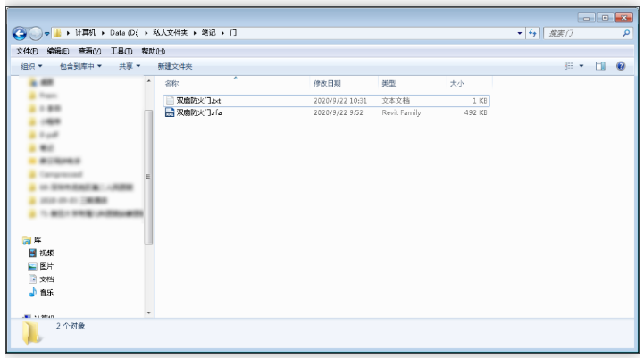Screen dimensions: 644x358
Task: Click the Back navigation arrow button
Action: (20, 33)
